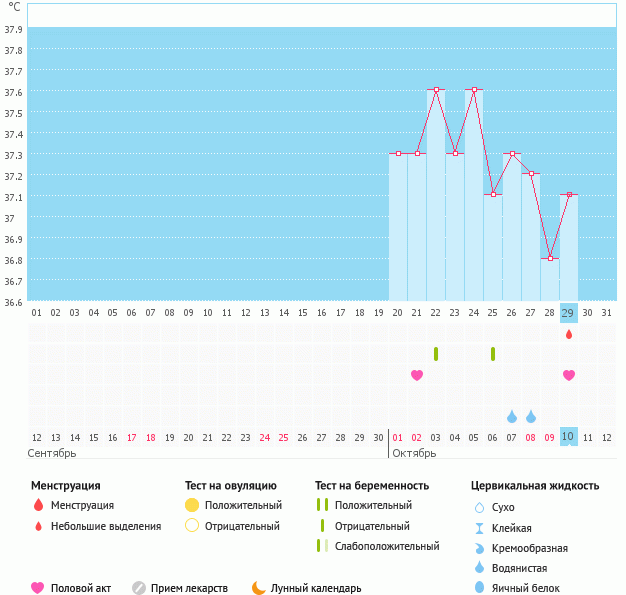This screenshot has height=595, width=626.
Task: Click the highlighted date 10 in October
Action: tap(569, 437)
